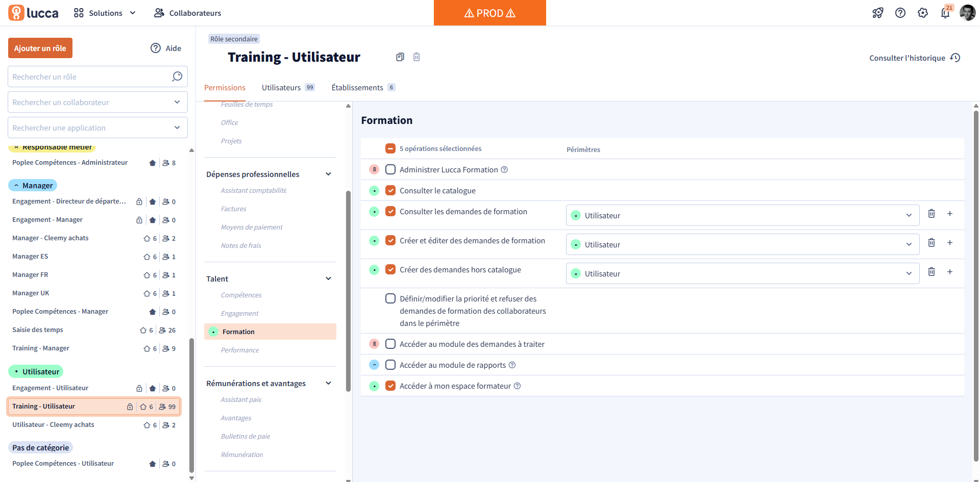Uncheck Consulter les demandes de formation
980x482 pixels.
click(390, 211)
